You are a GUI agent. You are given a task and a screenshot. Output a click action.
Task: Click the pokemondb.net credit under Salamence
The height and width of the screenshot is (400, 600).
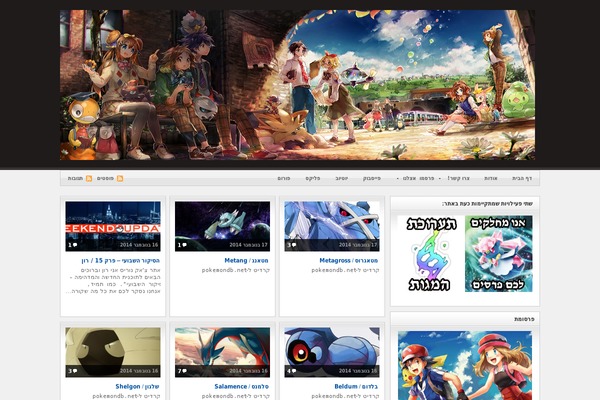point(236,396)
